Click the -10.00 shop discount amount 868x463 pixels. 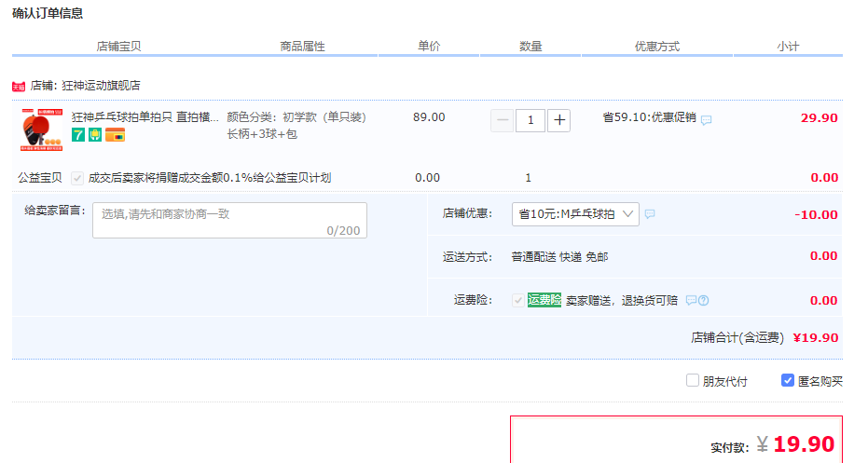816,214
